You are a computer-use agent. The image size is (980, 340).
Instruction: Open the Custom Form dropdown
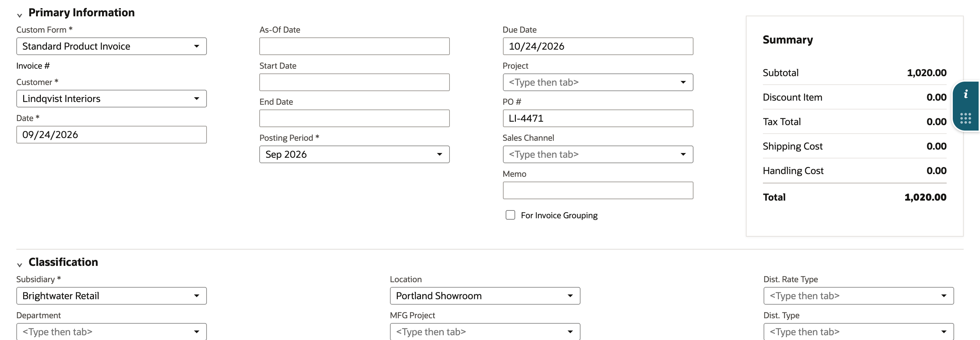(x=112, y=46)
